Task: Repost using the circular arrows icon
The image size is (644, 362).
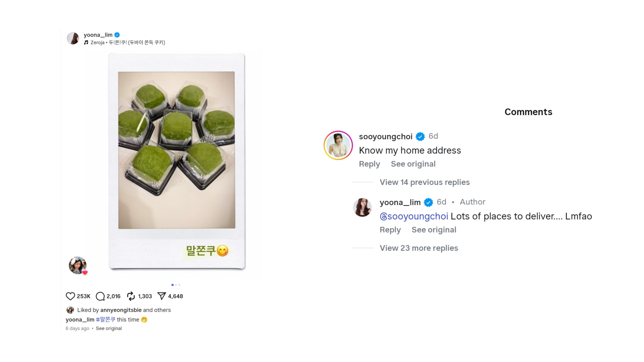Action: tap(131, 296)
